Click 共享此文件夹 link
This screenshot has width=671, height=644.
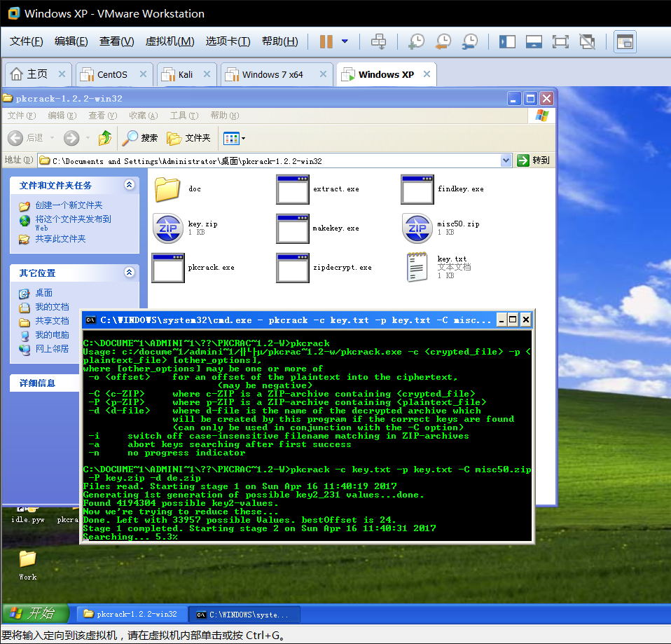pos(60,238)
